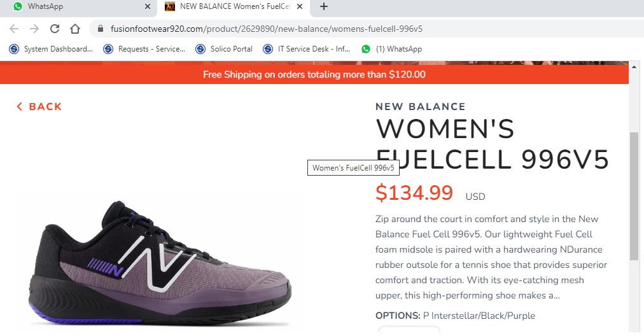The height and width of the screenshot is (336, 644).
Task: Click the scrollbar up arrow
Action: coord(634,66)
